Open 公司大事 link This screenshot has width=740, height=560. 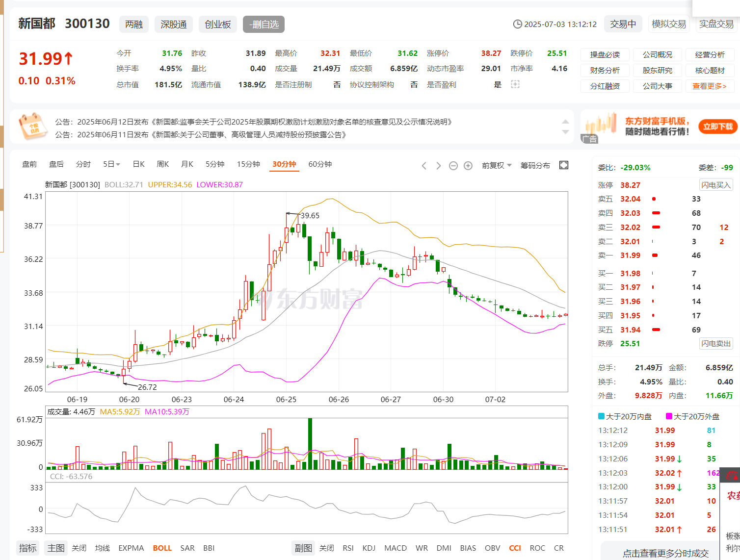coord(658,86)
